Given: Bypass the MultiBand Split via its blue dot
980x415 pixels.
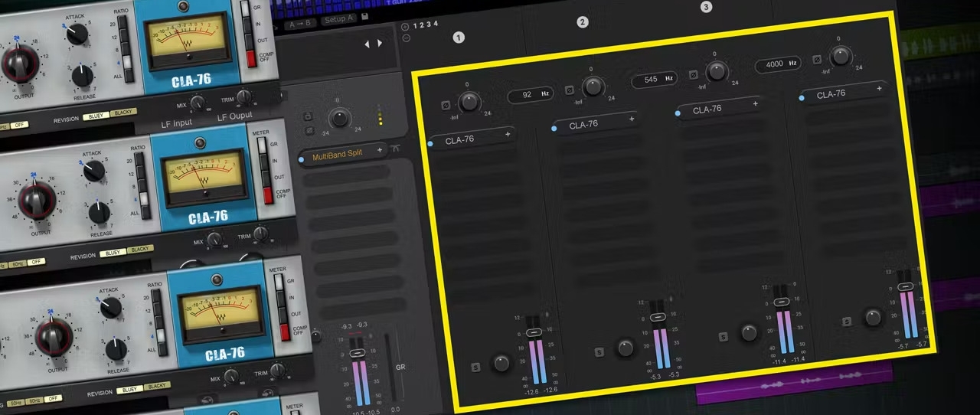Looking at the screenshot, I should pyautogui.click(x=301, y=159).
